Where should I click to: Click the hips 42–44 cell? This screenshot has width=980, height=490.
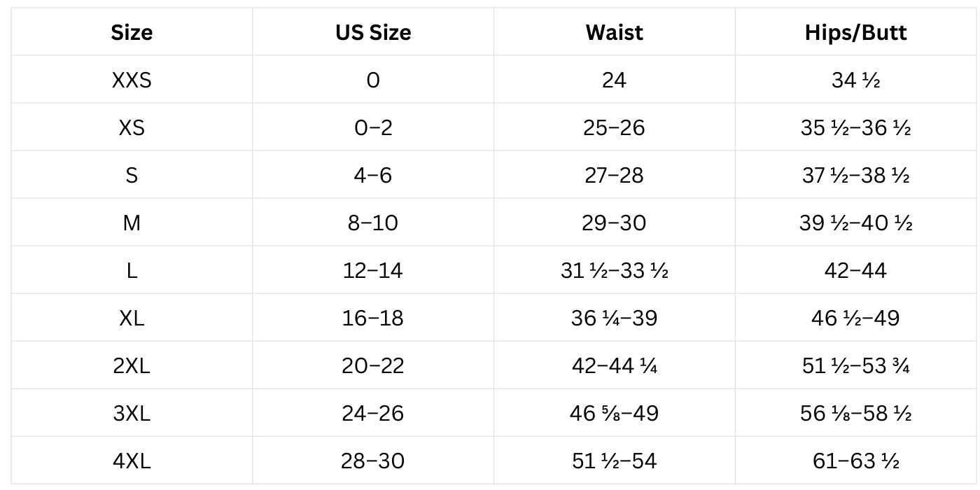coord(856,270)
